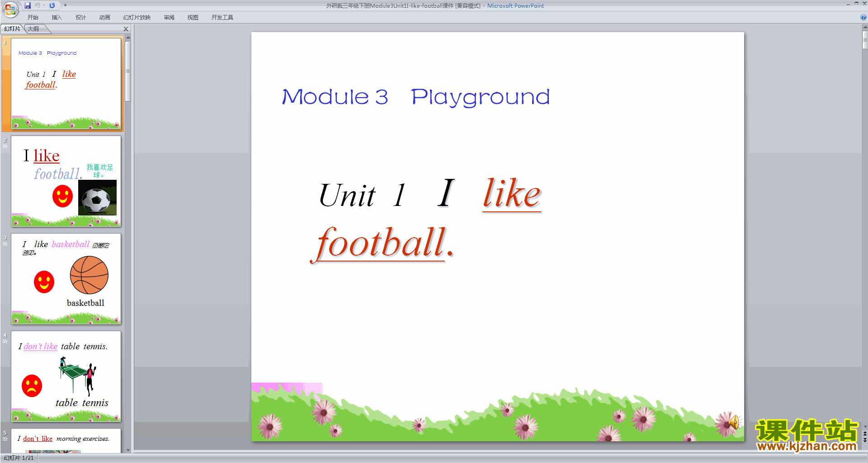The width and height of the screenshot is (868, 463).
Task: Click the Redo/Repeat icon
Action: tap(52, 5)
